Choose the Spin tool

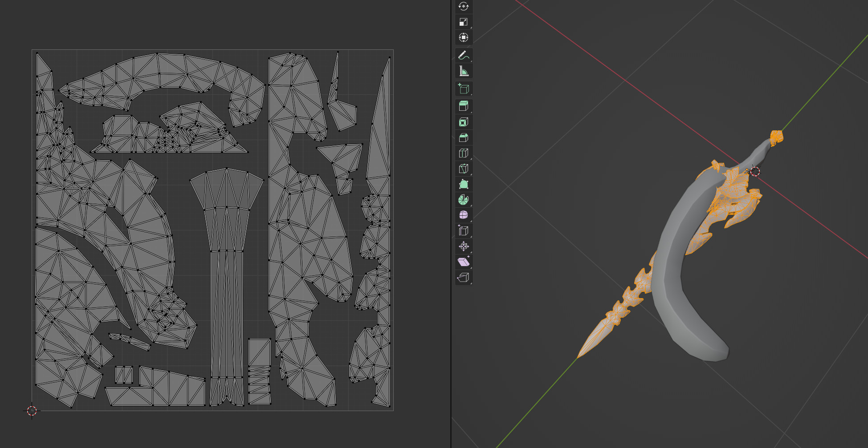tap(463, 200)
